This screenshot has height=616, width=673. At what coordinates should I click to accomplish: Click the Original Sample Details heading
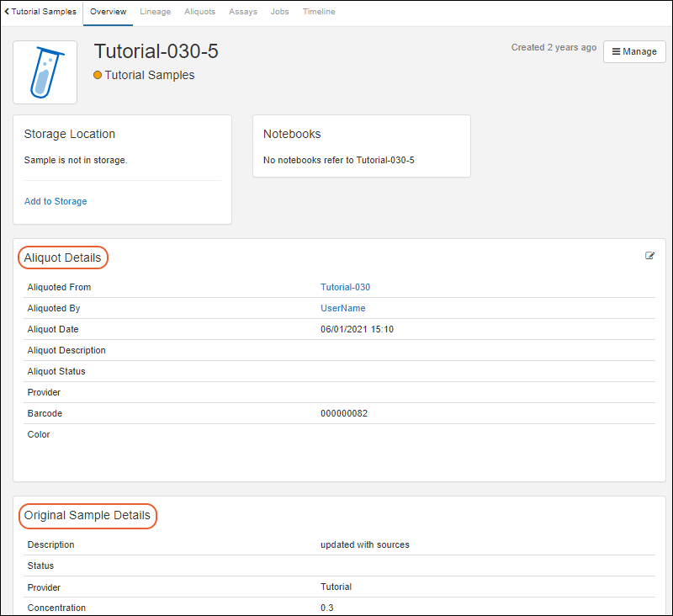(87, 515)
